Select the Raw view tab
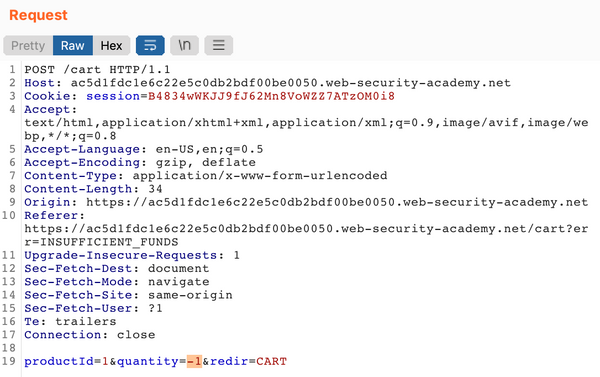 [73, 46]
